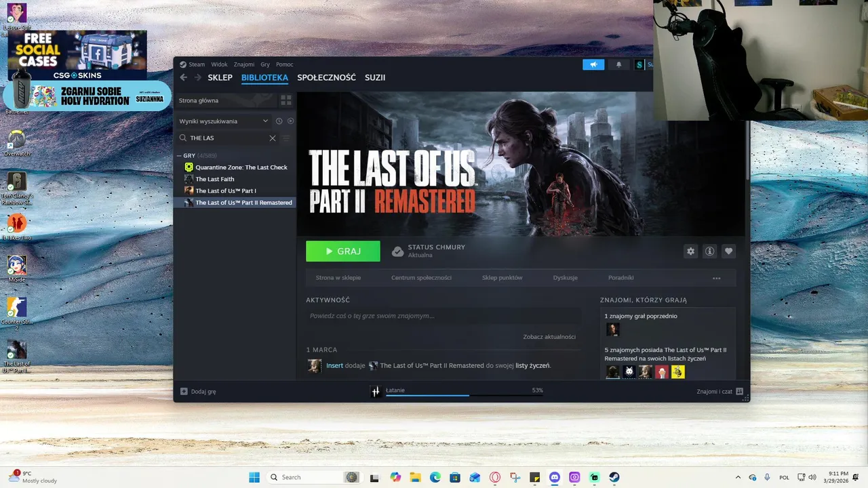Image resolution: width=868 pixels, height=488 pixels.
Task: Click the cloud status icon
Action: [x=398, y=251]
